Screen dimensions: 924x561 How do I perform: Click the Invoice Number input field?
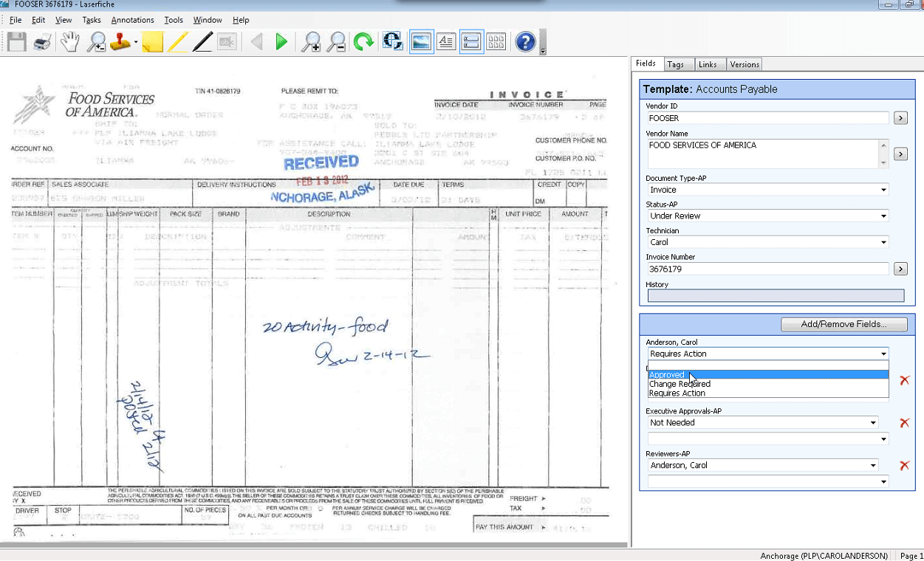(x=767, y=269)
